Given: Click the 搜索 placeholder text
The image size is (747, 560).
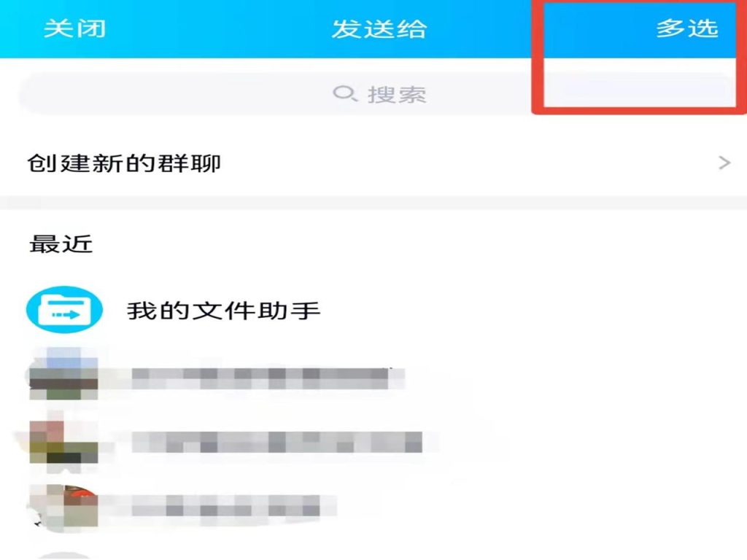Looking at the screenshot, I should coord(396,94).
